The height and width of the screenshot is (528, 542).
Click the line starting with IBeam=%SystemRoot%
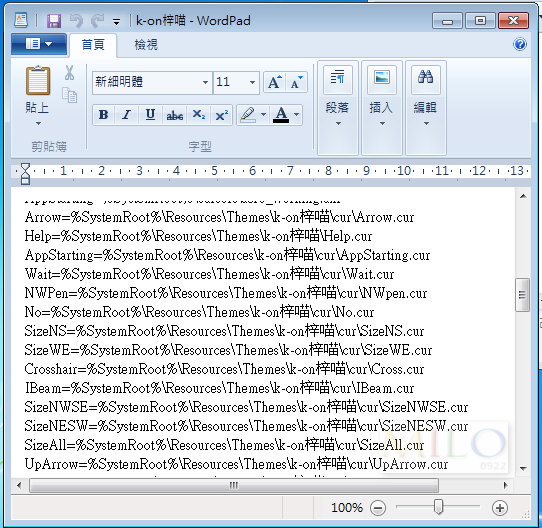click(219, 388)
